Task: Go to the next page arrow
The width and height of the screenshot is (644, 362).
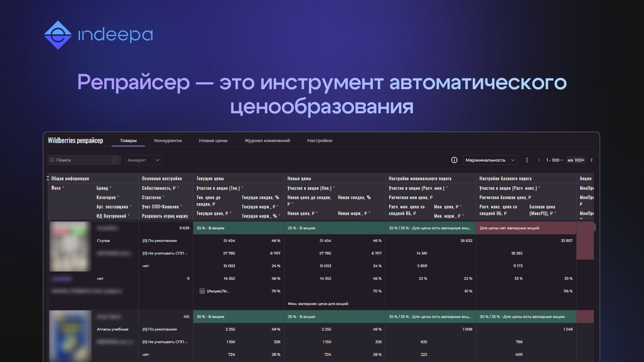Action: click(x=591, y=160)
